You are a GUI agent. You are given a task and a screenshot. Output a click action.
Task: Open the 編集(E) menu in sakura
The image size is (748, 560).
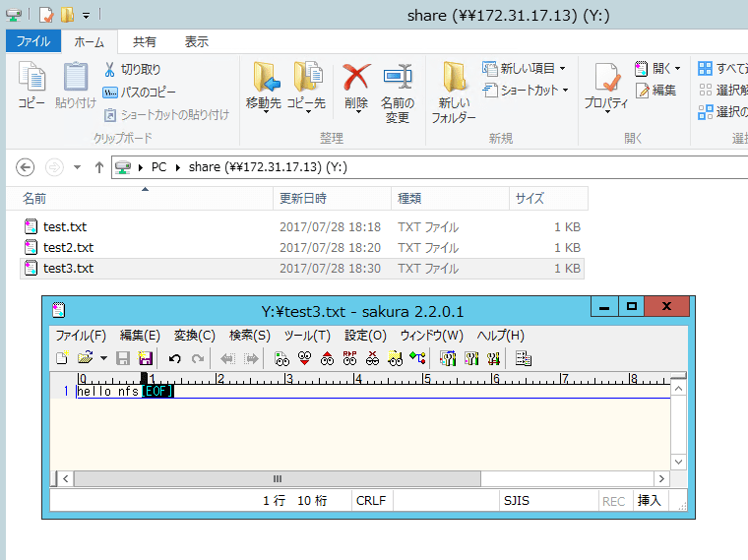140,336
